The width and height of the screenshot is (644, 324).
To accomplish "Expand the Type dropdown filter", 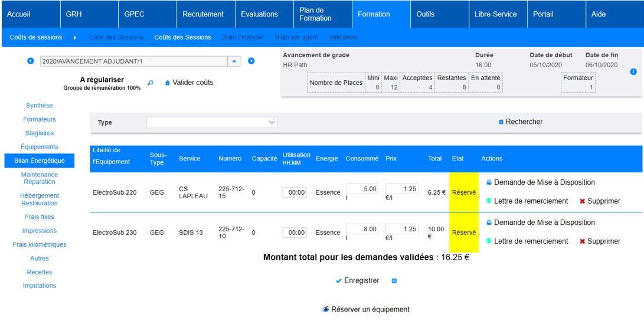I will [x=272, y=122].
